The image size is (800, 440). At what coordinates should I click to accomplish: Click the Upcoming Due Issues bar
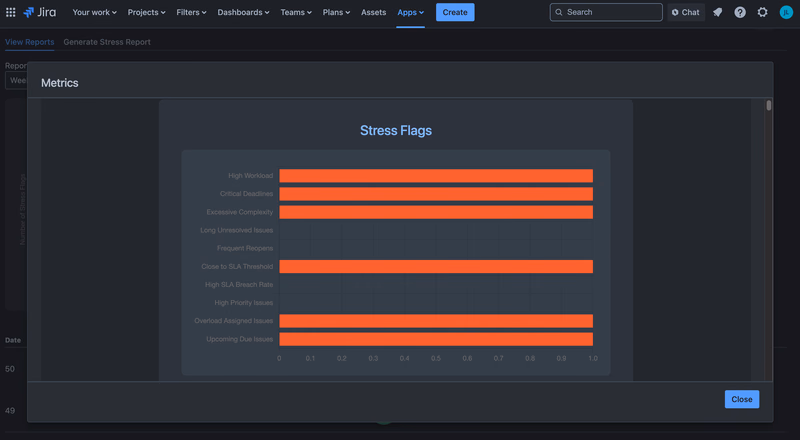point(436,339)
